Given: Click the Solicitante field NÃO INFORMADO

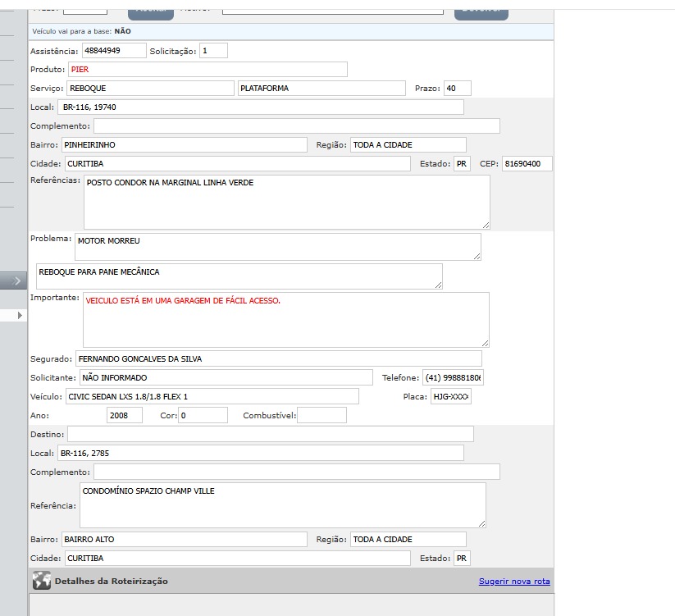Looking at the screenshot, I should (226, 377).
